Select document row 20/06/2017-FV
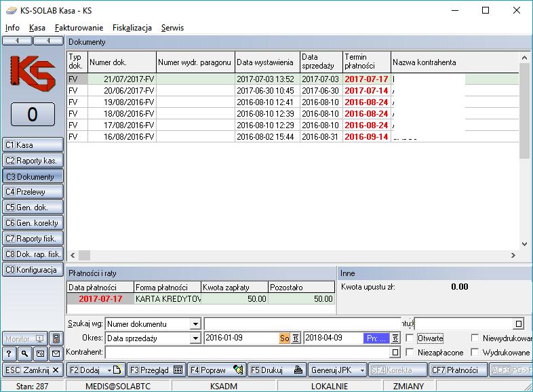This screenshot has width=533, height=392. point(293,90)
